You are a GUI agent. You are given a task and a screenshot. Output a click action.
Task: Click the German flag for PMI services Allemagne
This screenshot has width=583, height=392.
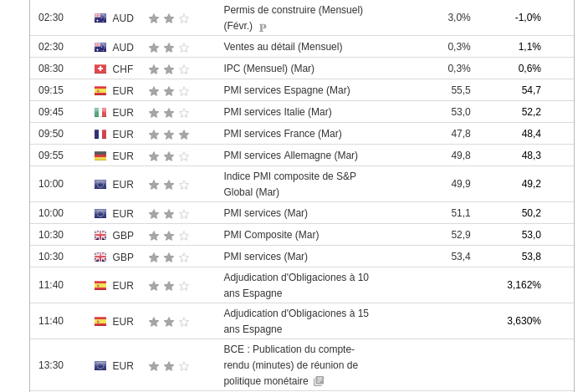[x=100, y=155]
